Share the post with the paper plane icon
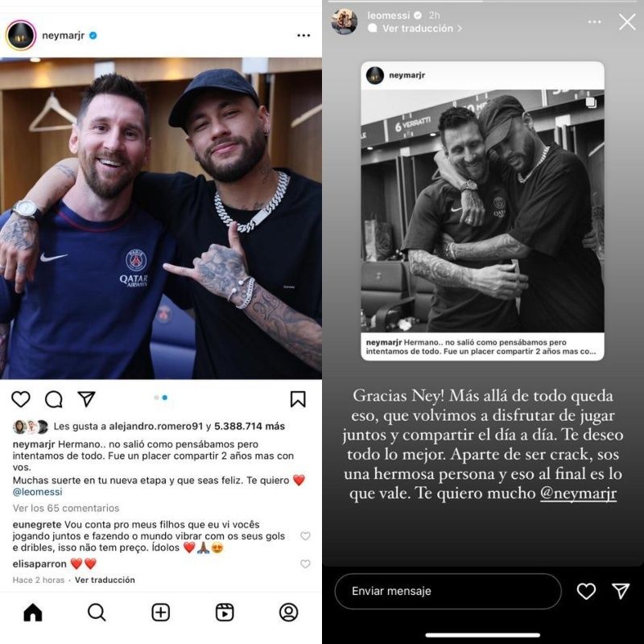Viewport: 644px width, 644px height. pos(87,398)
